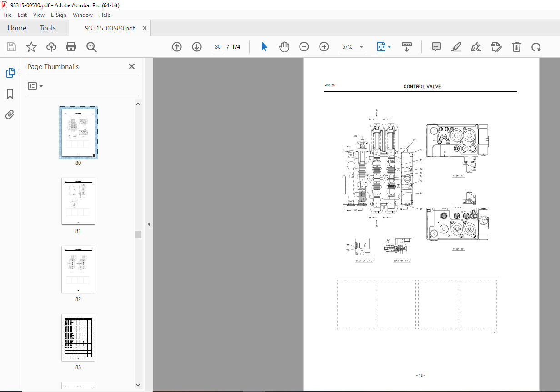Delete the page with trash icon
This screenshot has height=392, width=560.
point(516,47)
